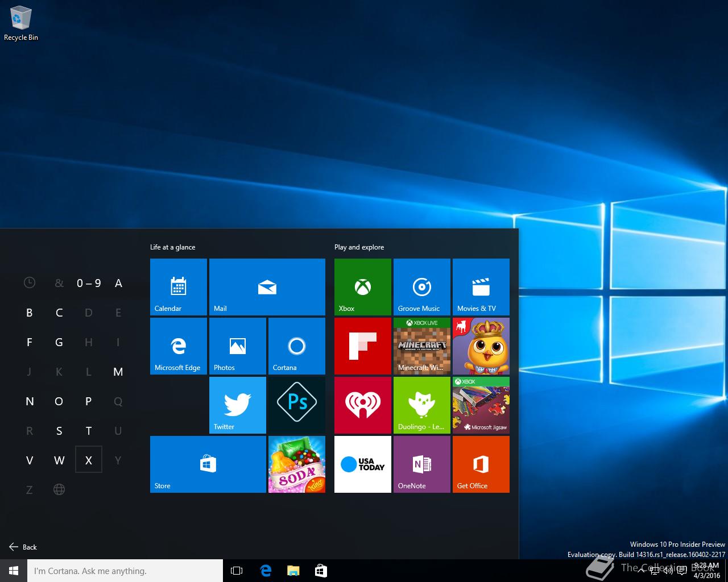Jump to letter O in app list
This screenshot has height=582, width=728.
pyautogui.click(x=59, y=401)
